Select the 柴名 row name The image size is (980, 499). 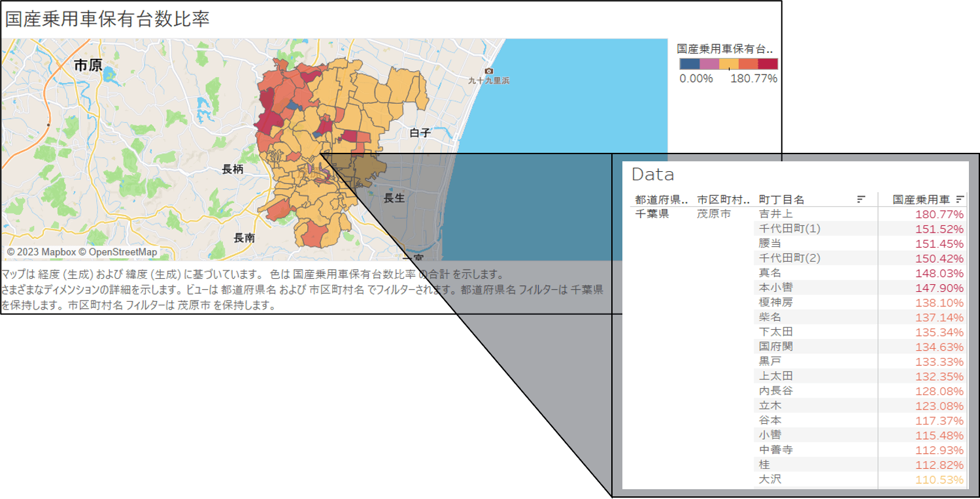point(769,317)
